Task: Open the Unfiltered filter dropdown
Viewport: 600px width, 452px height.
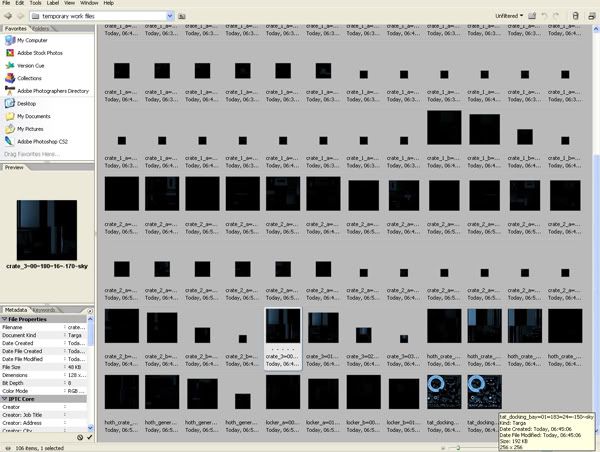Action: pos(509,16)
